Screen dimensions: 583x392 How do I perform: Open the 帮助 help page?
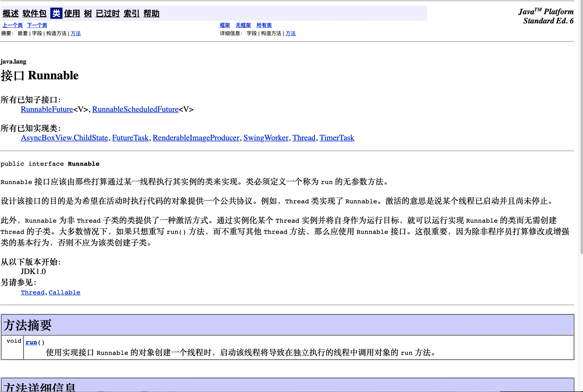tap(151, 13)
